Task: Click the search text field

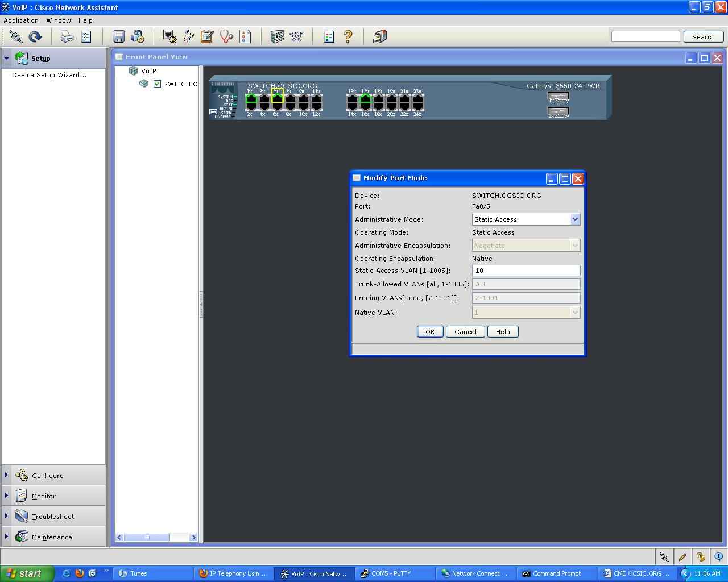Action: (x=646, y=36)
